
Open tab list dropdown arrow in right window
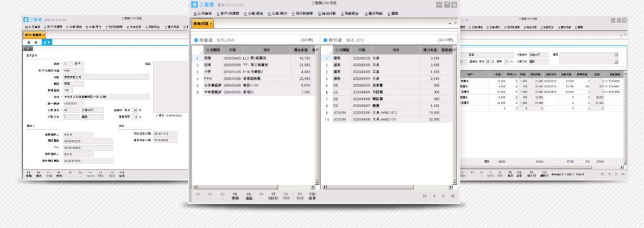pyautogui.click(x=621, y=35)
